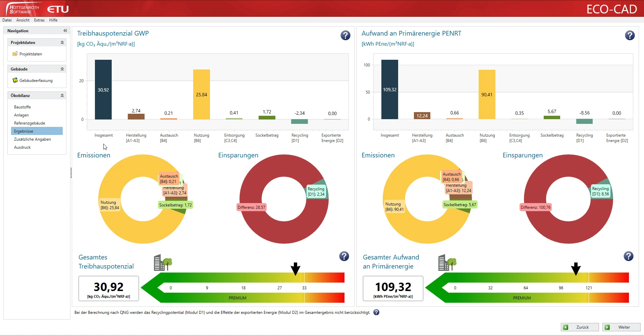
Task: Click the yellow Nutzung bar in GWP chart
Action: click(x=201, y=94)
